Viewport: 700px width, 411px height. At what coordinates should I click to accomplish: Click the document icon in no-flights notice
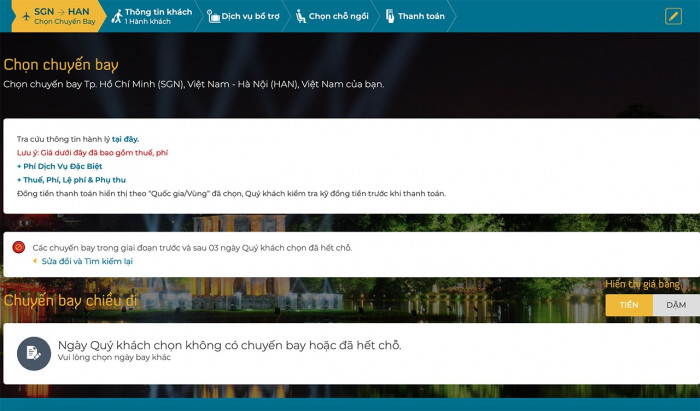(x=34, y=351)
